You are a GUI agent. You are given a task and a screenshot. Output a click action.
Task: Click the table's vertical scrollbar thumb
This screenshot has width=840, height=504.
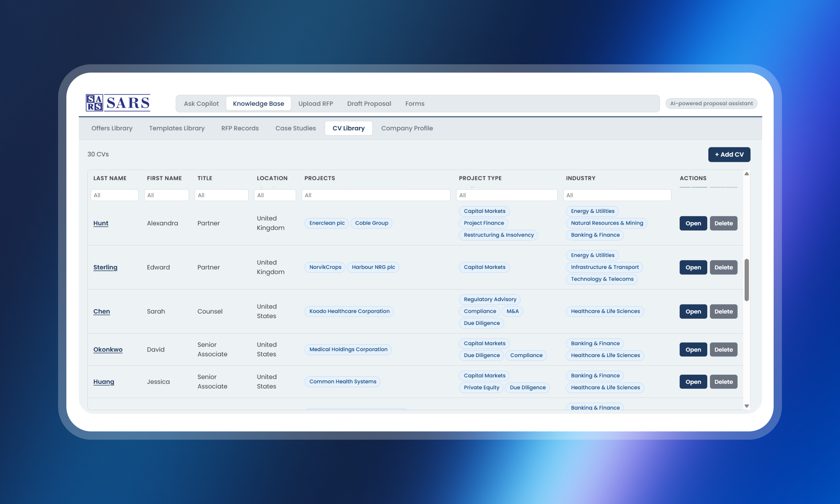point(747,280)
